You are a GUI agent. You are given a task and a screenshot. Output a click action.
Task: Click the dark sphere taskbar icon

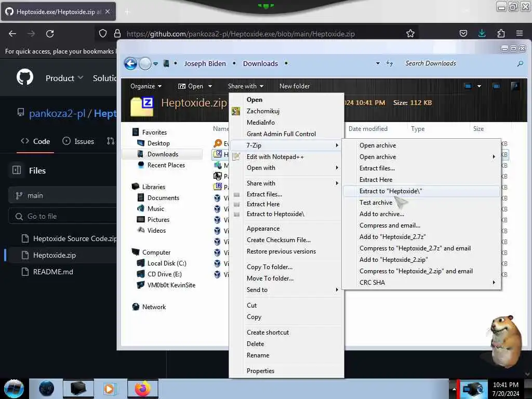46,389
